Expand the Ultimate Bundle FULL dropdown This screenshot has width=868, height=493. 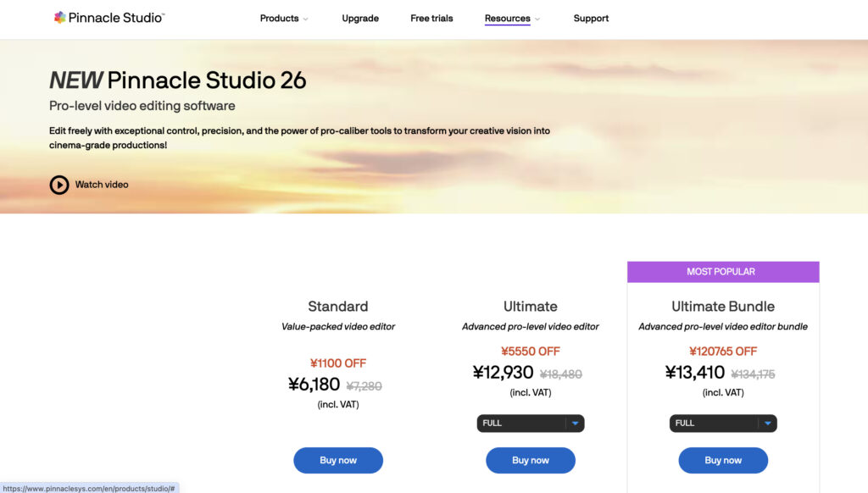(x=723, y=423)
